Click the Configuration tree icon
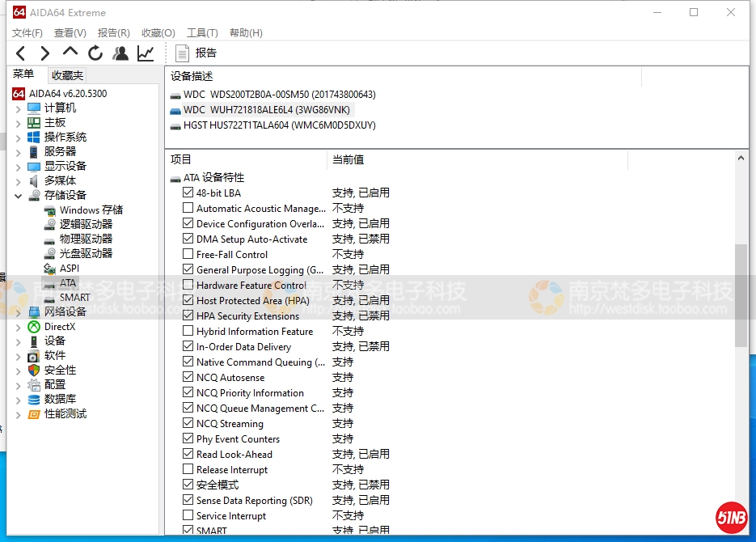Image resolution: width=756 pixels, height=542 pixels. tap(34, 385)
